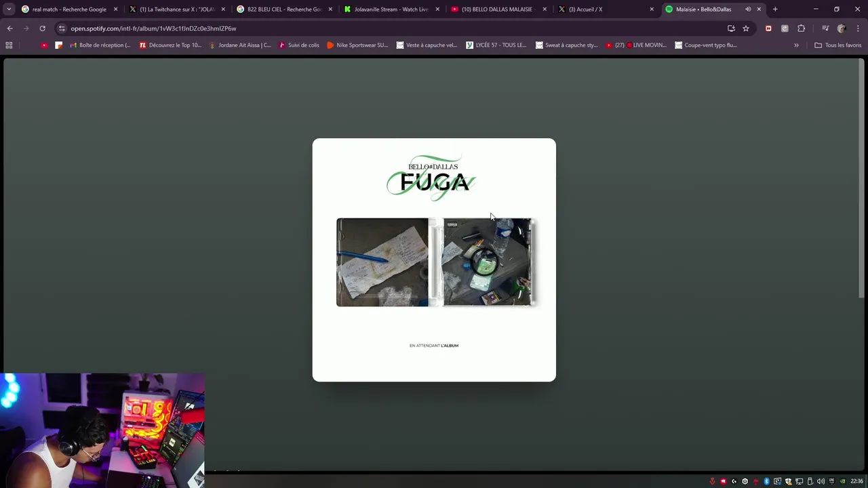Close the 'Accueil / X' tab

[x=652, y=9]
